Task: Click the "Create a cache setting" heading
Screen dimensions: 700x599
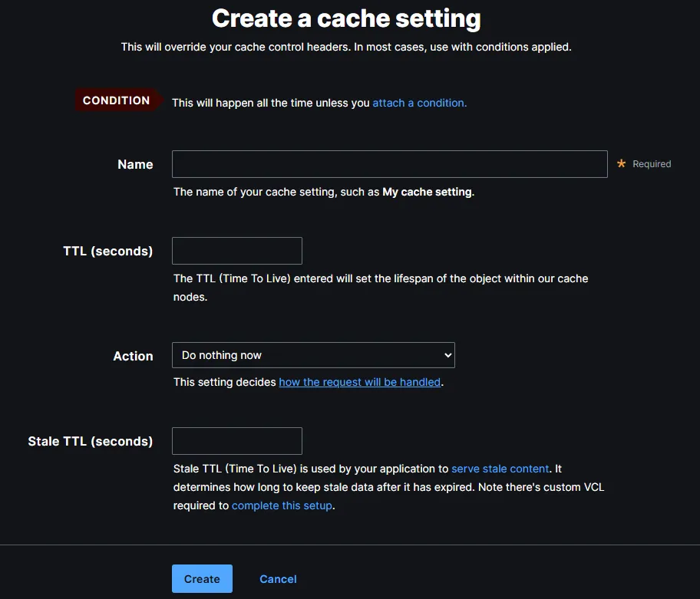Action: tap(346, 18)
